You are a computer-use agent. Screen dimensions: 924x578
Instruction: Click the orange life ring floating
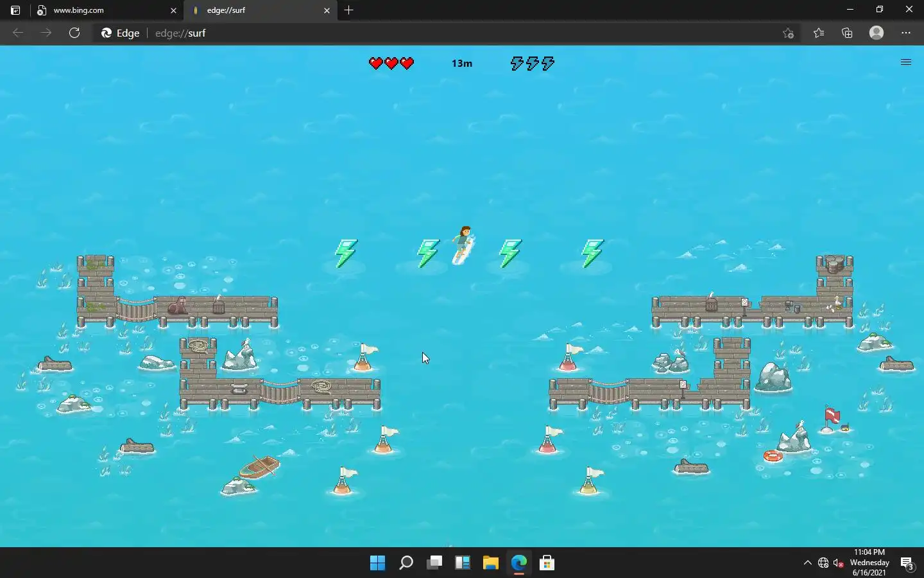click(773, 456)
